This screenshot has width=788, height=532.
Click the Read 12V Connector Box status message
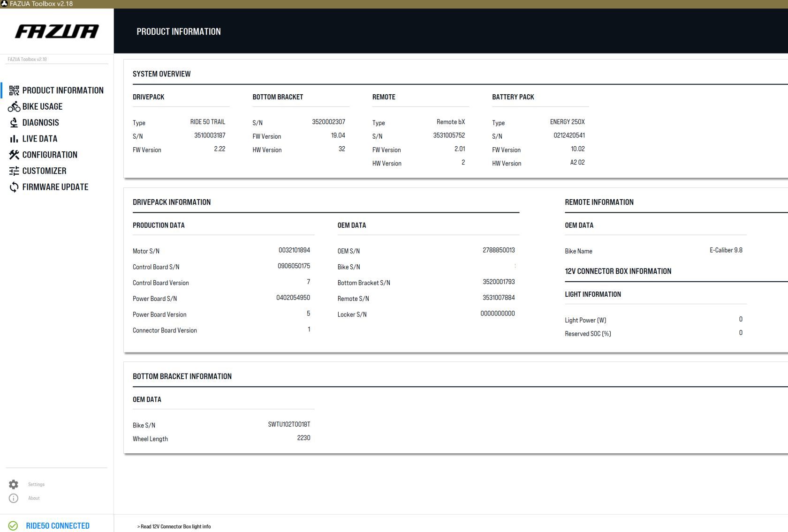(174, 526)
